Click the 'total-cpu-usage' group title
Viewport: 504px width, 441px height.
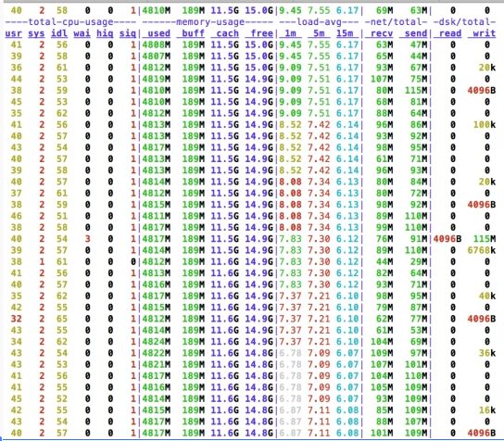point(70,22)
